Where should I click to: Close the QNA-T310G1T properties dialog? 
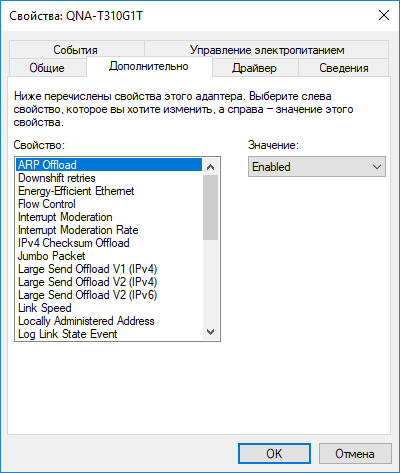(x=384, y=15)
